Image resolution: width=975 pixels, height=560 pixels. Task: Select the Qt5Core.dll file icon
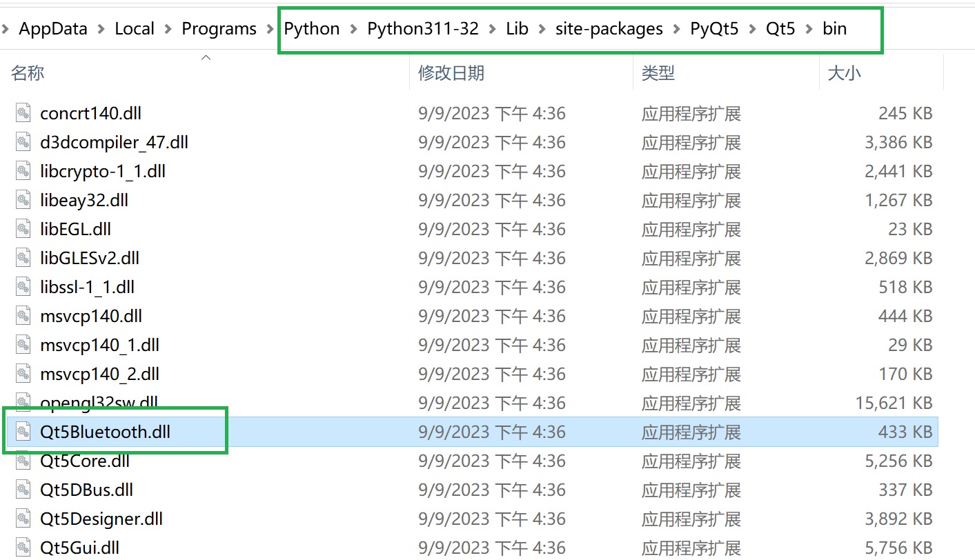(x=23, y=461)
